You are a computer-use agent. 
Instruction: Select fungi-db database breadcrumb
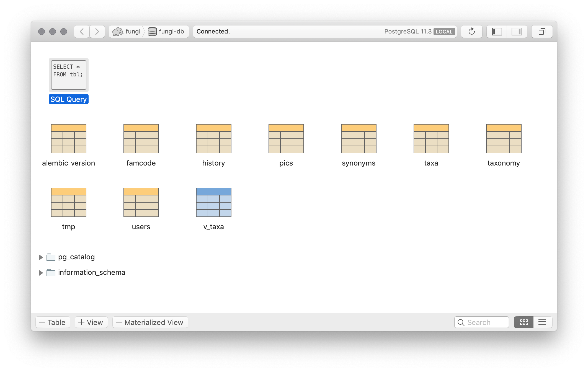click(x=166, y=32)
